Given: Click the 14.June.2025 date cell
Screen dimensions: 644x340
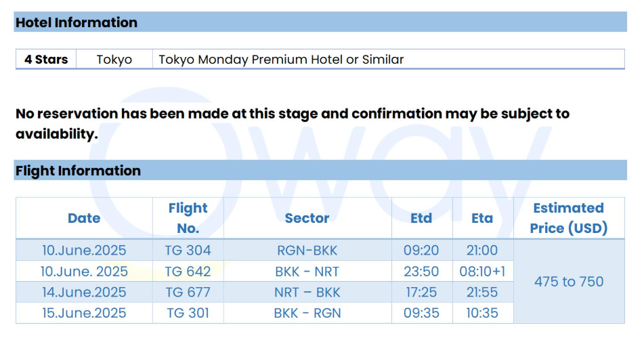Looking at the screenshot, I should tap(84, 292).
